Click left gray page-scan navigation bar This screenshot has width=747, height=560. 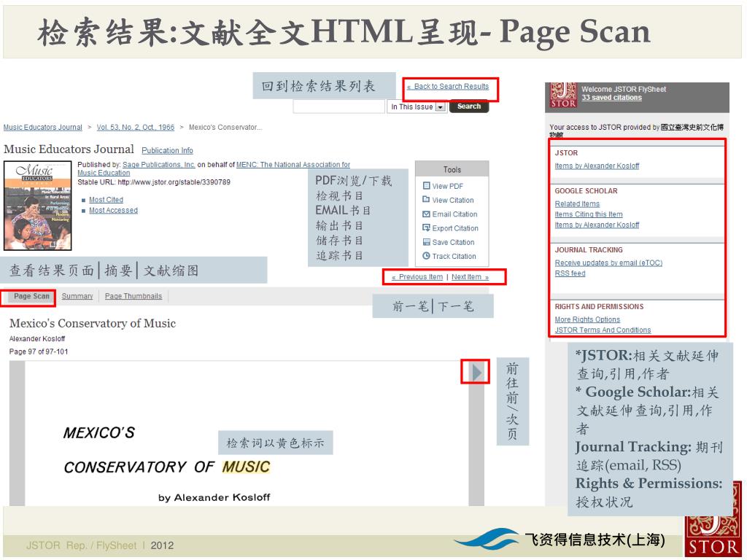click(18, 433)
